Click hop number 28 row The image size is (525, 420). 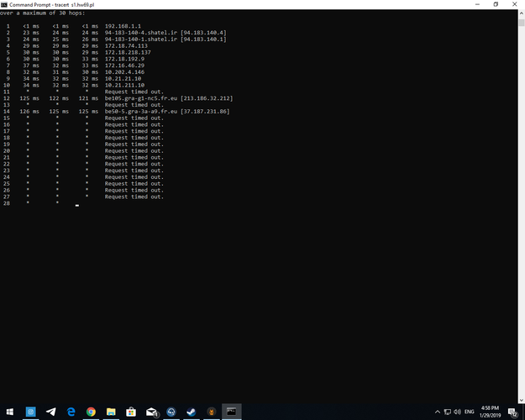7,203
